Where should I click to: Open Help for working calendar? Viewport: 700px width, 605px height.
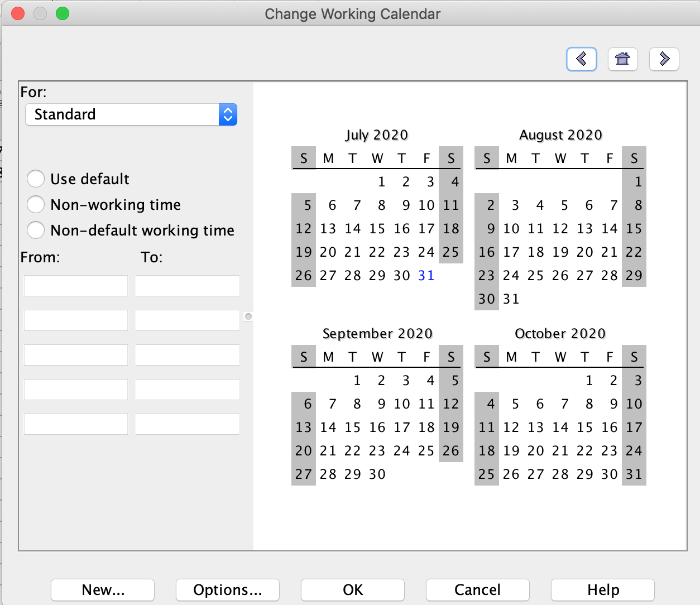pyautogui.click(x=603, y=590)
